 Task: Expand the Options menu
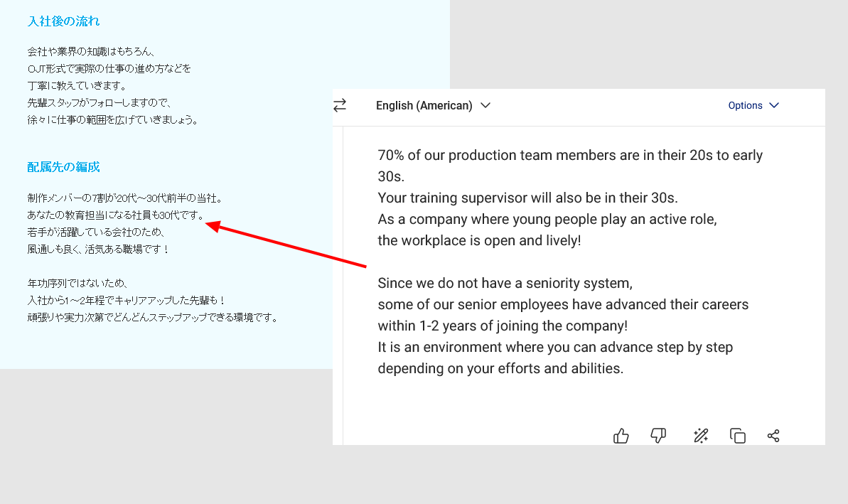(753, 105)
